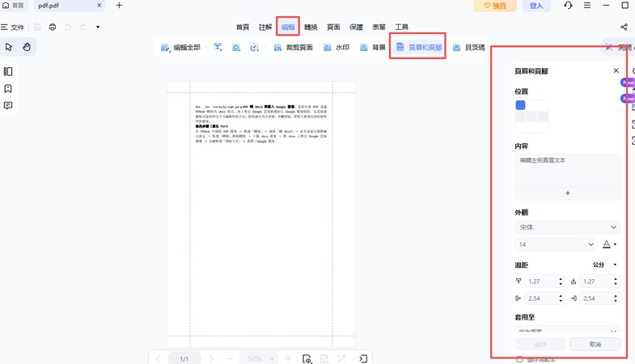Click the zoom out minus button

(x=230, y=358)
